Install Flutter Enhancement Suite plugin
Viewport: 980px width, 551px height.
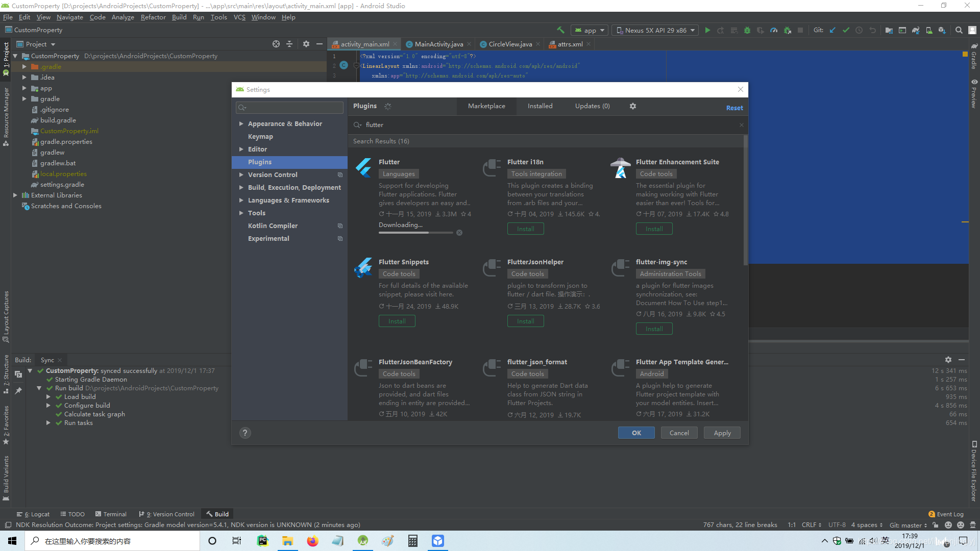click(654, 229)
